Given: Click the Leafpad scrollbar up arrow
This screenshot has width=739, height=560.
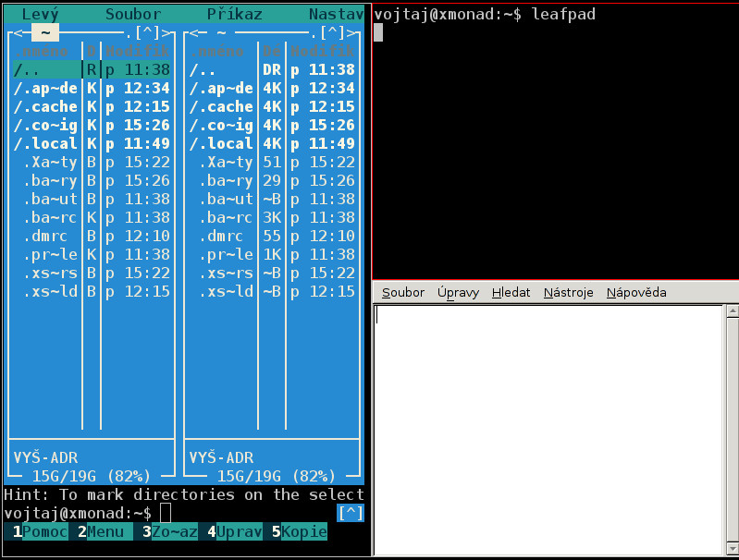Looking at the screenshot, I should (733, 310).
